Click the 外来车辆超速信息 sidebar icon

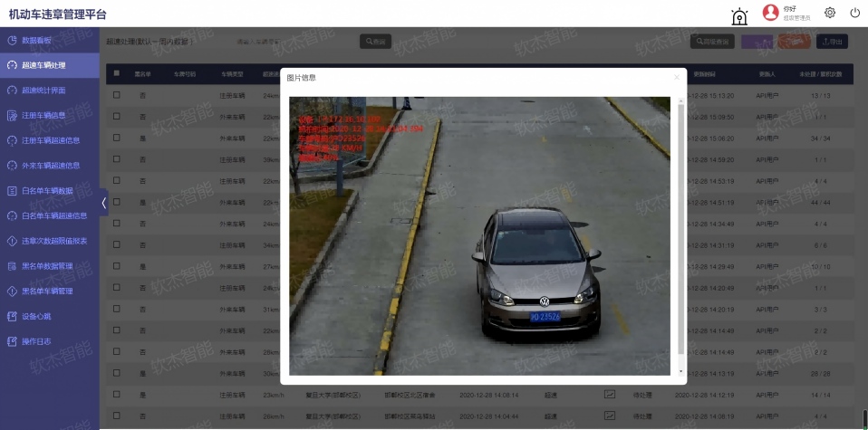12,166
